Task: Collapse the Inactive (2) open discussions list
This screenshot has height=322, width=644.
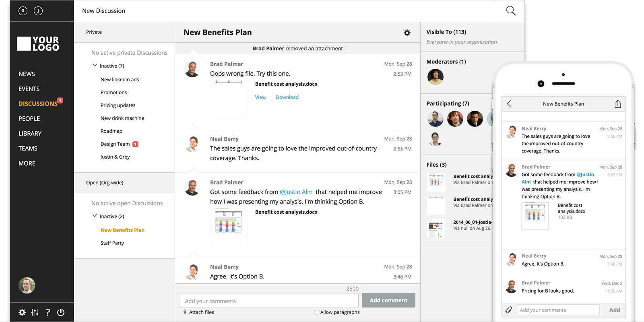Action: point(95,216)
